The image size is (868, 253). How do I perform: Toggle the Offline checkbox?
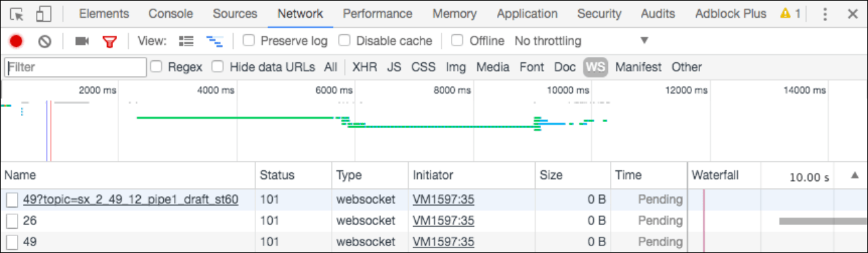pos(458,41)
